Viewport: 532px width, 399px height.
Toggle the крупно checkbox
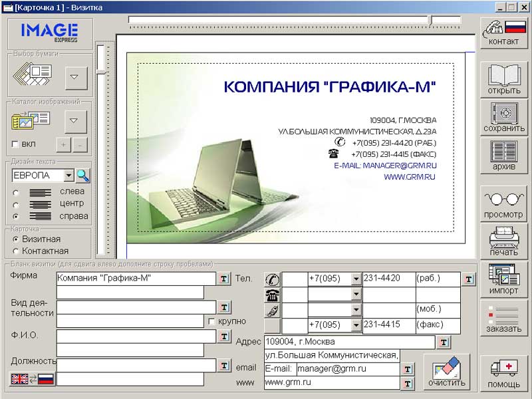point(211,321)
